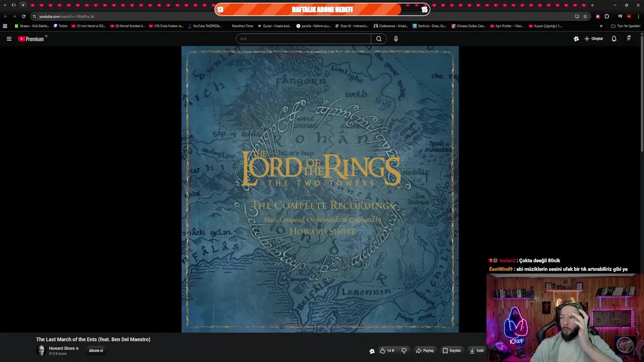Viewport: 644px width, 362px height.
Task: Focus the YouTube Ara search box
Action: (303, 39)
